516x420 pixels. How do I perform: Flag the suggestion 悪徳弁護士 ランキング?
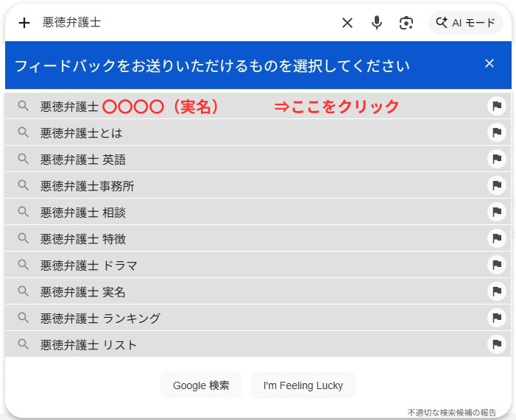tap(497, 318)
